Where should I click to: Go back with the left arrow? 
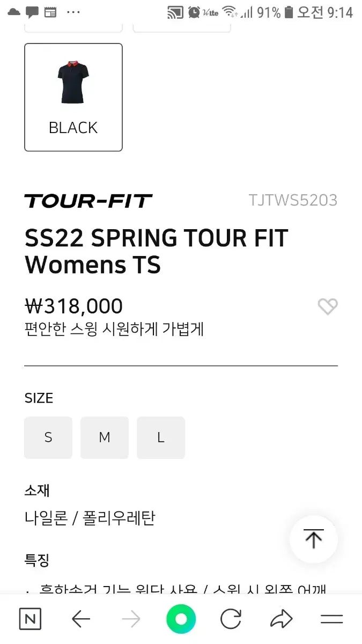(x=81, y=619)
